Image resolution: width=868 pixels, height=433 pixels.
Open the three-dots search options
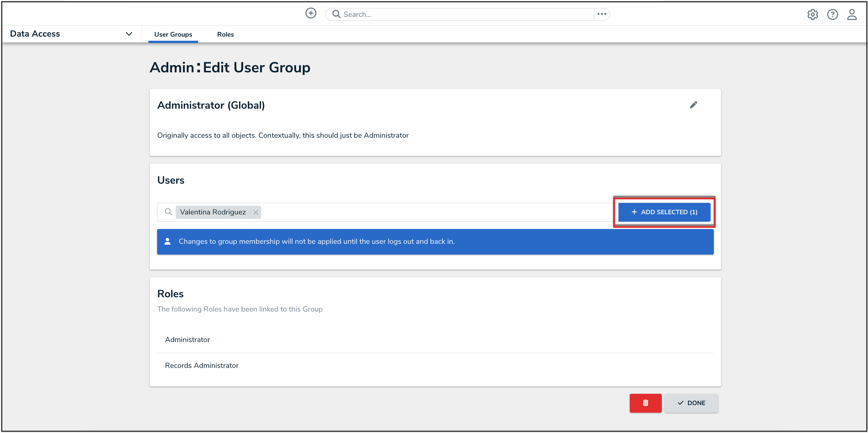click(602, 14)
